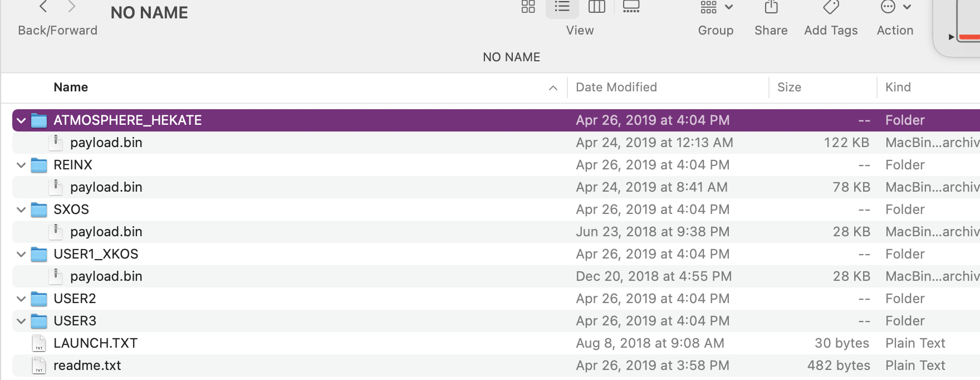
Task: Select the REINX folder icon
Action: tap(39, 165)
